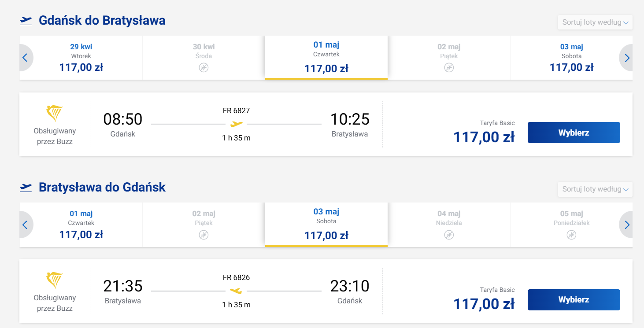The width and height of the screenshot is (644, 328).
Task: Click the no-flight icon under 04 maj Niedziela
Action: [x=449, y=235]
